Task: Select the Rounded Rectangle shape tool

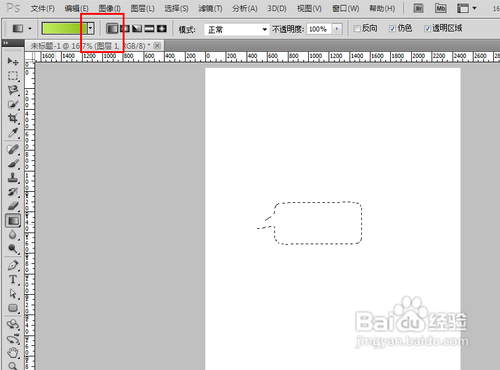Action: (13, 308)
